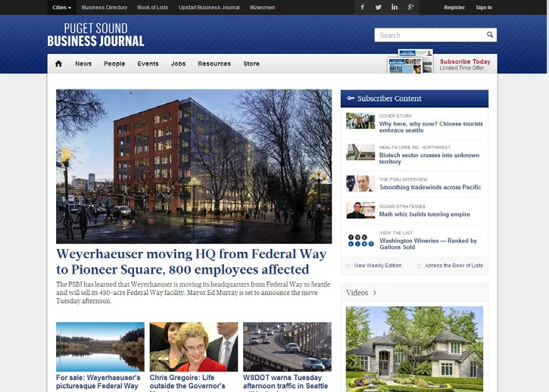
Task: Open the Store menu
Action: [x=251, y=64]
